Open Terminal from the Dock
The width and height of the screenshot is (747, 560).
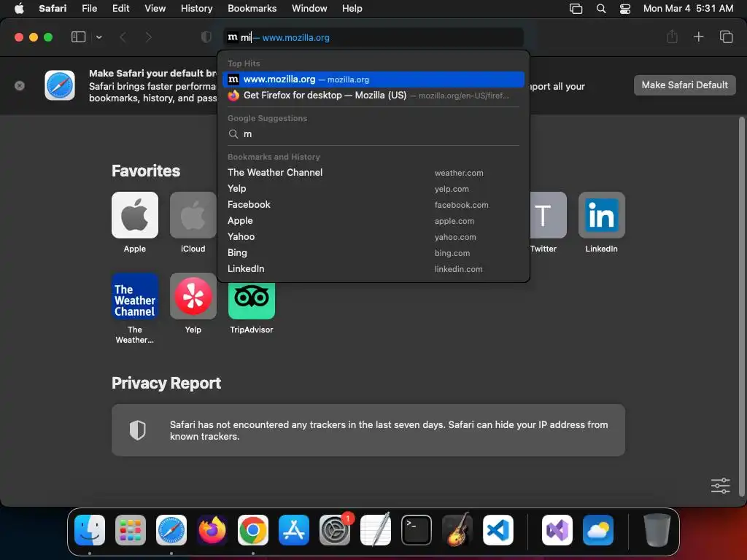(x=417, y=529)
